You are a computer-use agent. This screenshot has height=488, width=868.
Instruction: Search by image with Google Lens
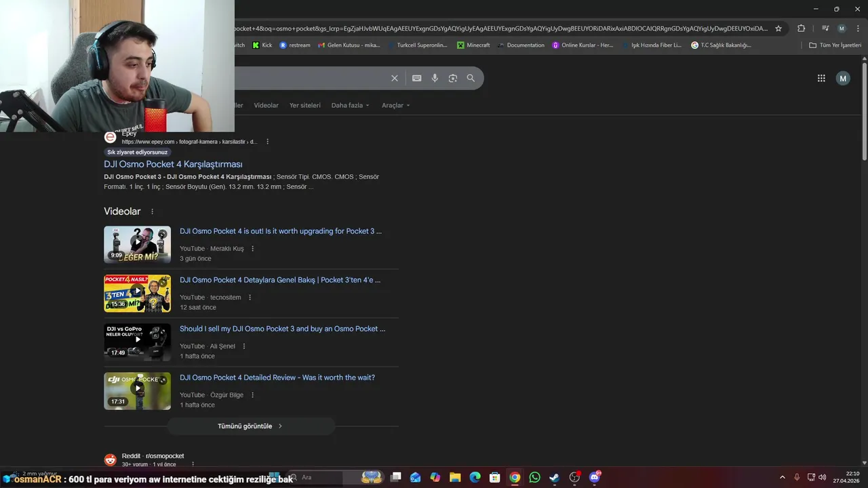point(453,78)
